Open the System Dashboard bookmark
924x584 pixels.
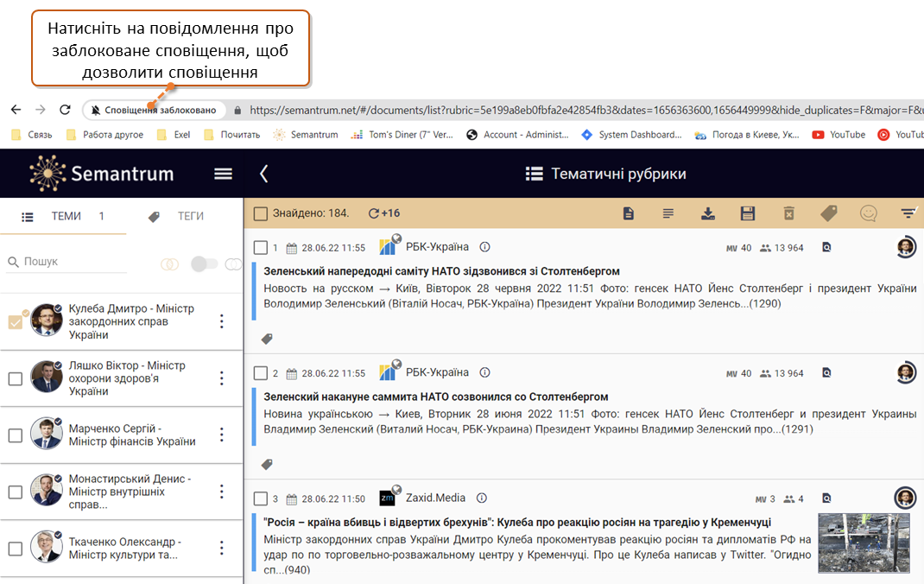[x=631, y=135]
